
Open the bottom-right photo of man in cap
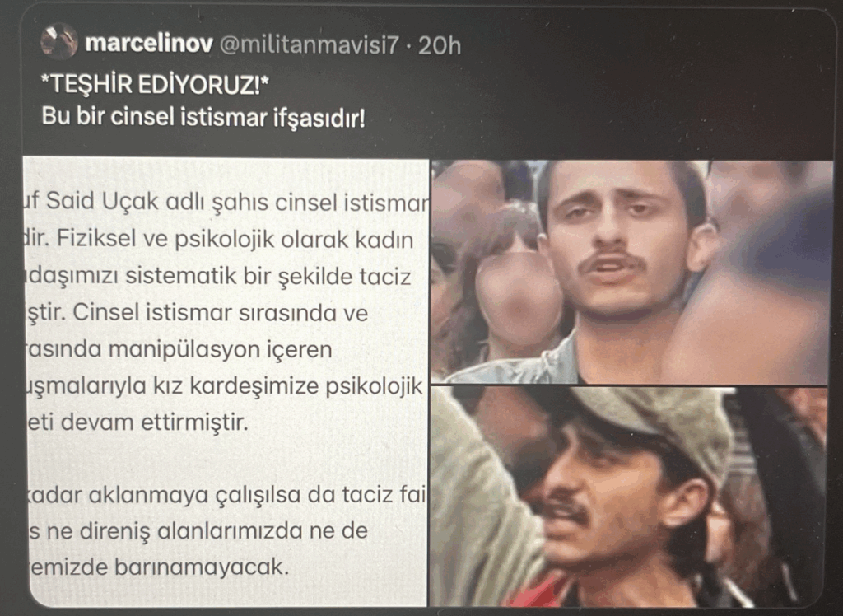click(x=629, y=497)
